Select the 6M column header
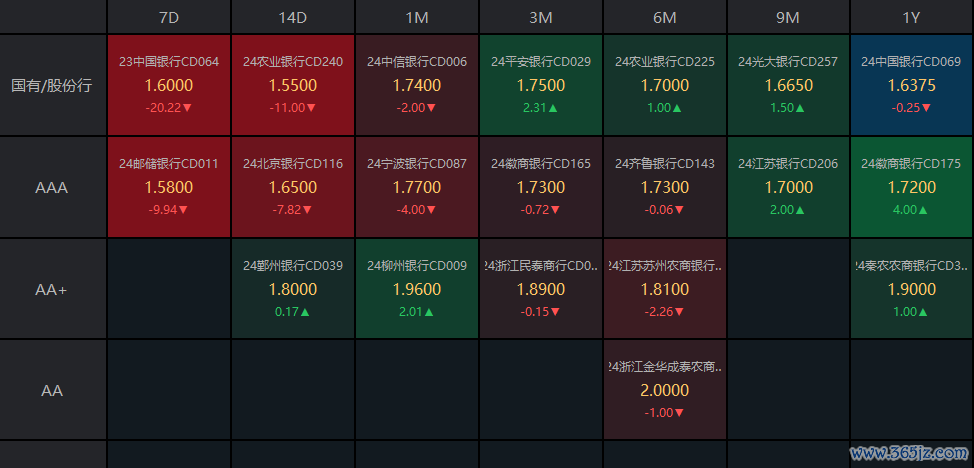 click(x=665, y=17)
